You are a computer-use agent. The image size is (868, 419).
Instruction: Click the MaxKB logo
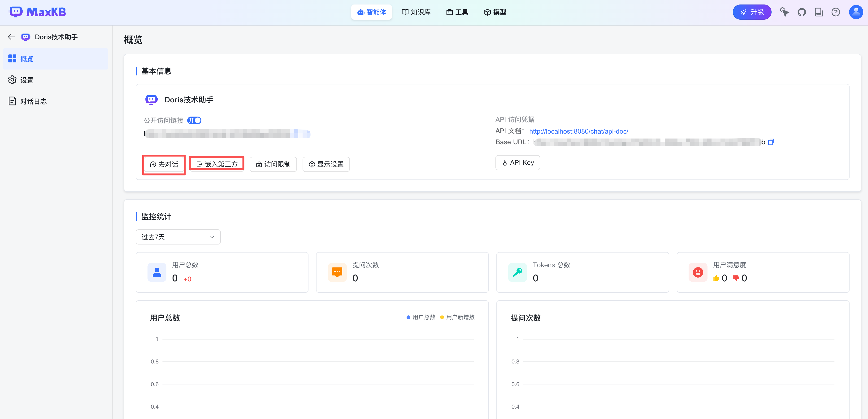coord(37,12)
